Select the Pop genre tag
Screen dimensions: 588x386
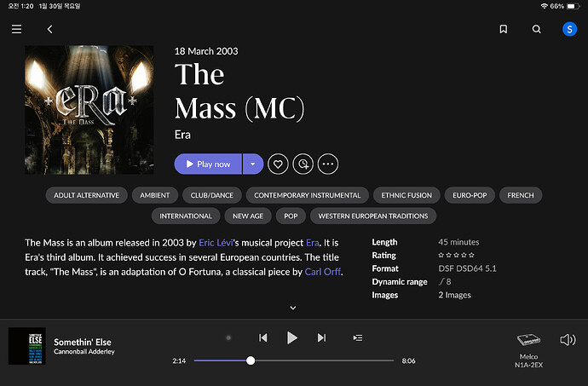click(x=291, y=216)
